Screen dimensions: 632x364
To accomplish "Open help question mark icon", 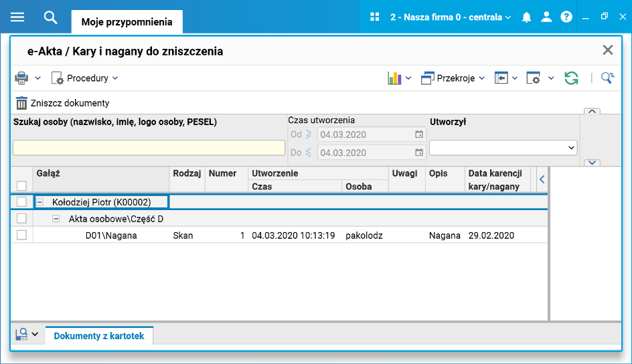I will (x=566, y=17).
